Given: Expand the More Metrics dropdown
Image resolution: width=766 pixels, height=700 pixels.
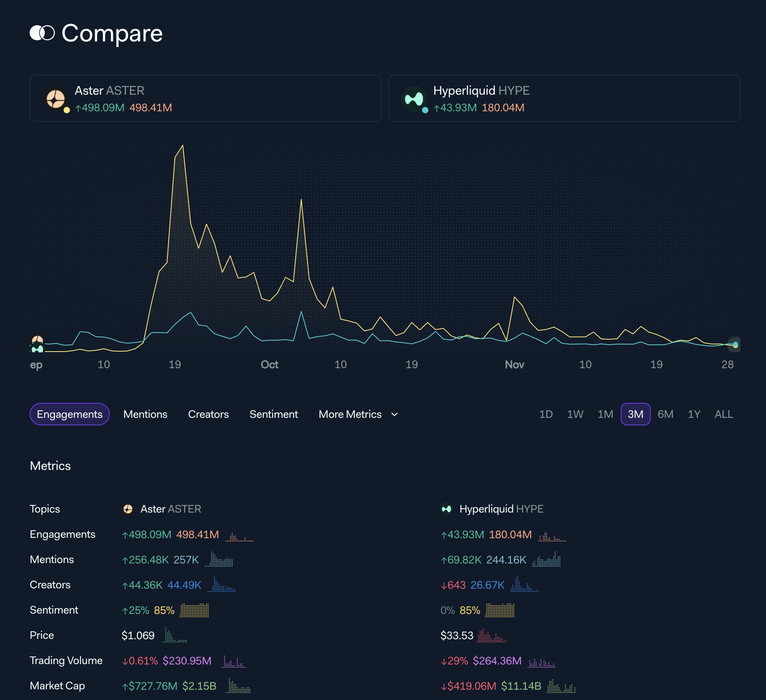Looking at the screenshot, I should click(350, 414).
